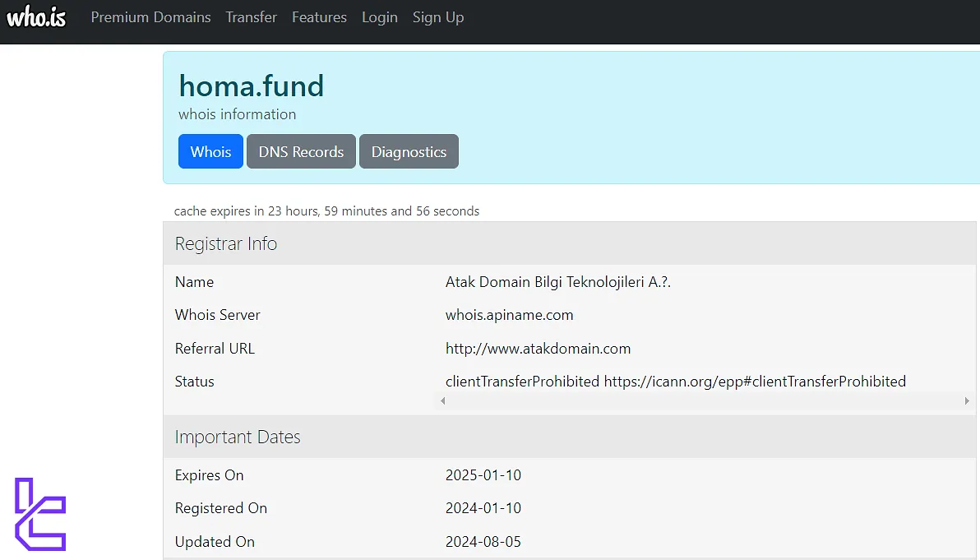This screenshot has width=980, height=560.
Task: Select the Whois tab button
Action: coord(210,151)
